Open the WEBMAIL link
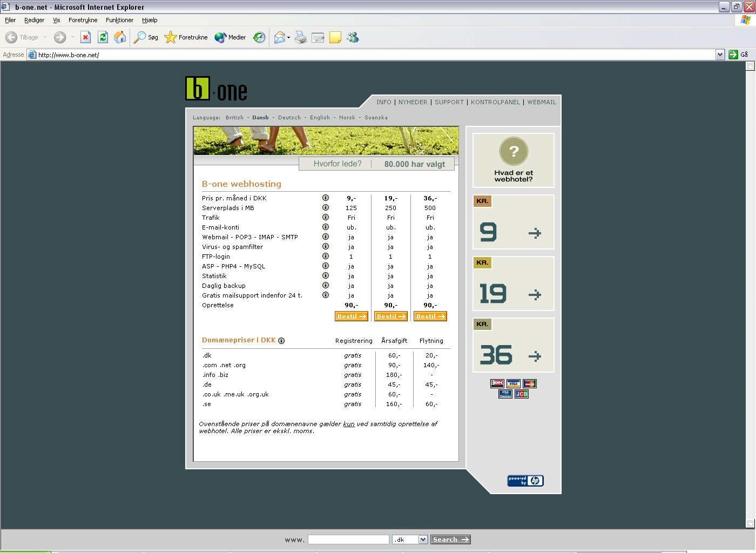 542,102
